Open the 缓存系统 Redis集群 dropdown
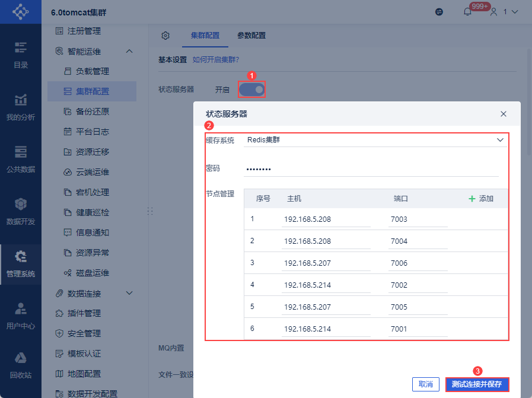Screen dimensions: 532x398 (375, 140)
